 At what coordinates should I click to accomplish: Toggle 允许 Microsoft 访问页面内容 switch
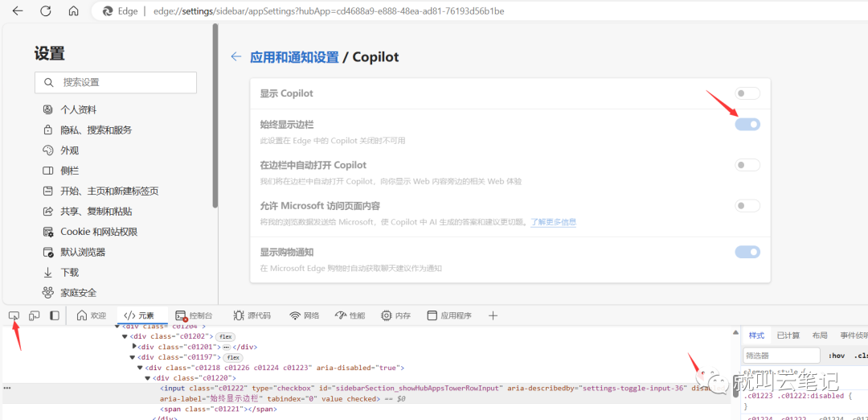pyautogui.click(x=747, y=206)
